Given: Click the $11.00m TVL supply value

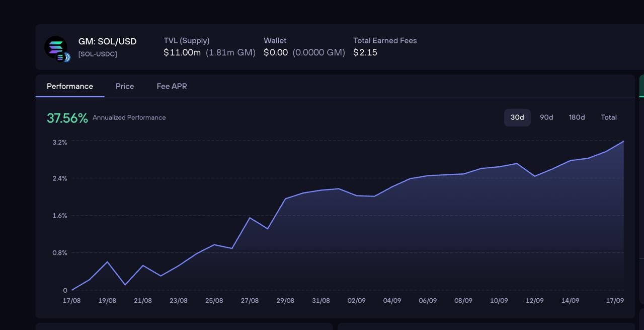Looking at the screenshot, I should point(182,52).
